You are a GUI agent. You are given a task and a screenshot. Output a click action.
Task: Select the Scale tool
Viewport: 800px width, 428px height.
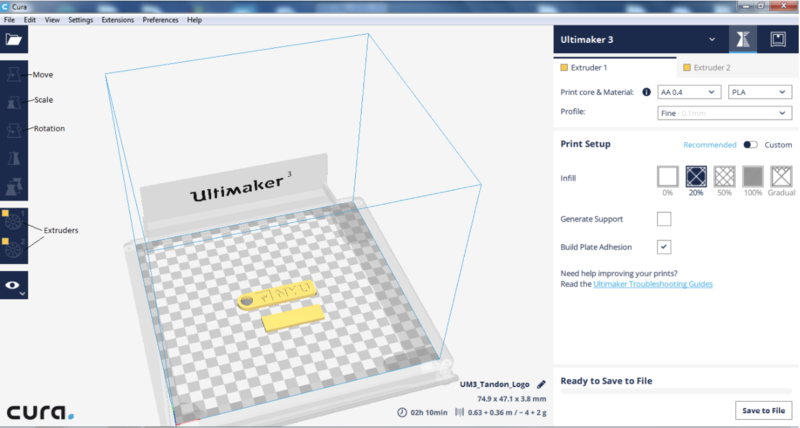point(14,102)
